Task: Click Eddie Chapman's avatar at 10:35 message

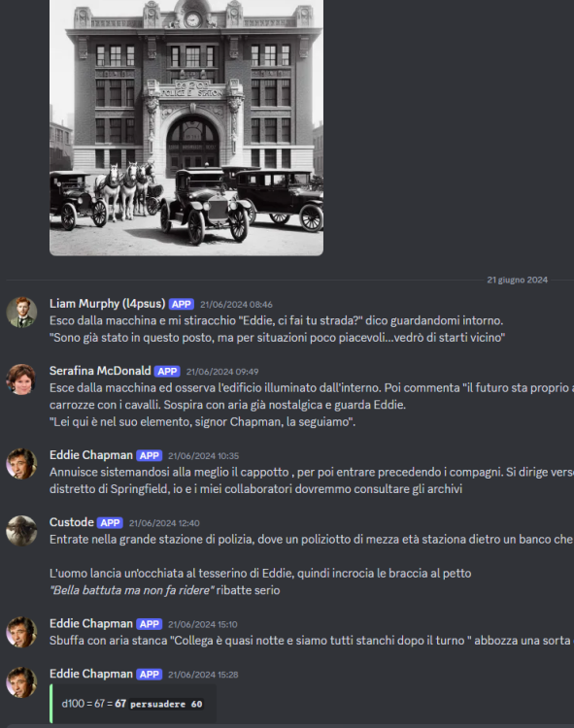Action: 21,464
